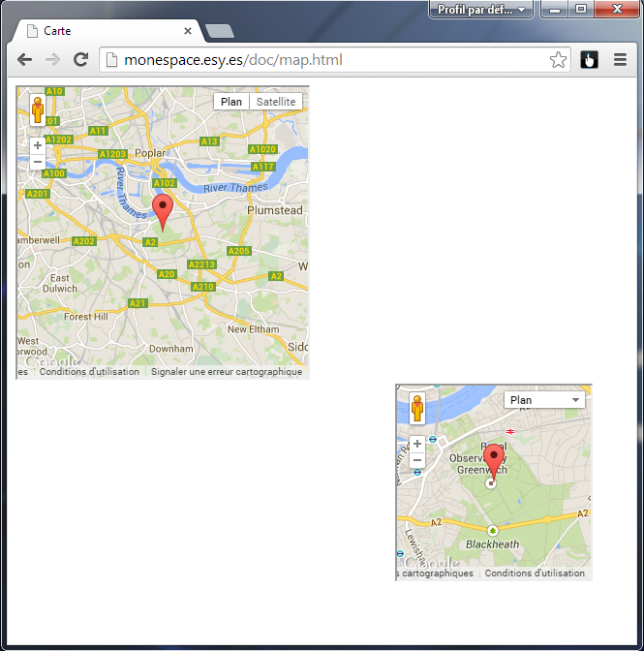Click the A102 road badge
Screen dimensions: 644x651
165,183
